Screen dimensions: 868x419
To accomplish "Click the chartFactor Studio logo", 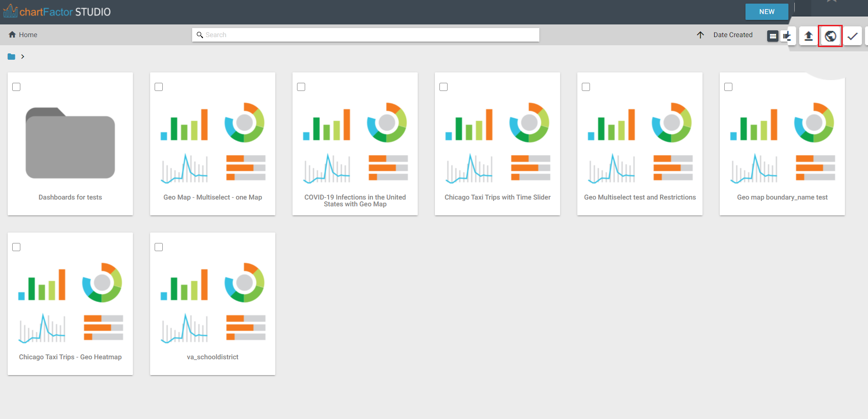I will (57, 12).
